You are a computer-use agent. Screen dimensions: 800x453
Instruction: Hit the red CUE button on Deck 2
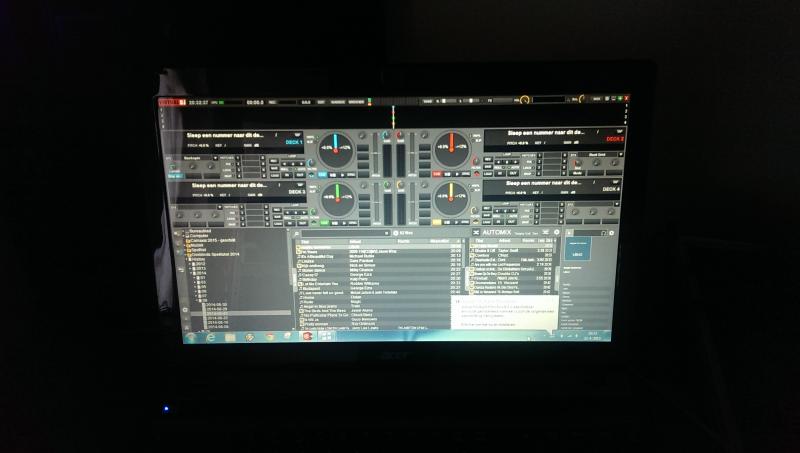click(x=437, y=174)
